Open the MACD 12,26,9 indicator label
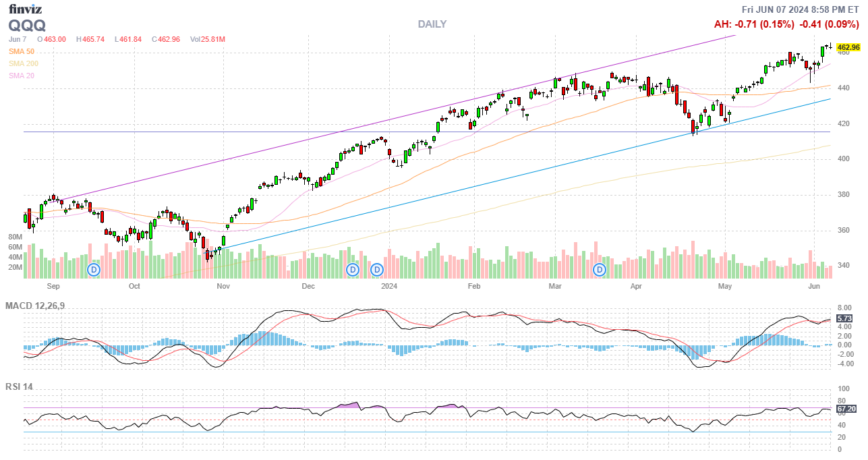 click(35, 306)
